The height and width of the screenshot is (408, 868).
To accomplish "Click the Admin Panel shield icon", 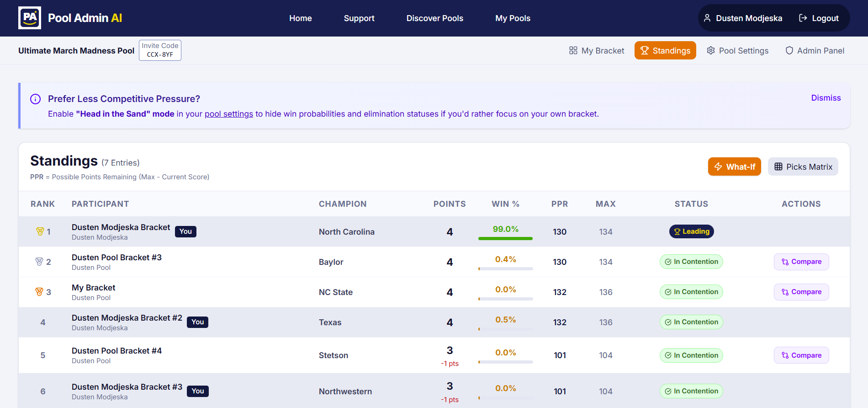I will pos(789,51).
